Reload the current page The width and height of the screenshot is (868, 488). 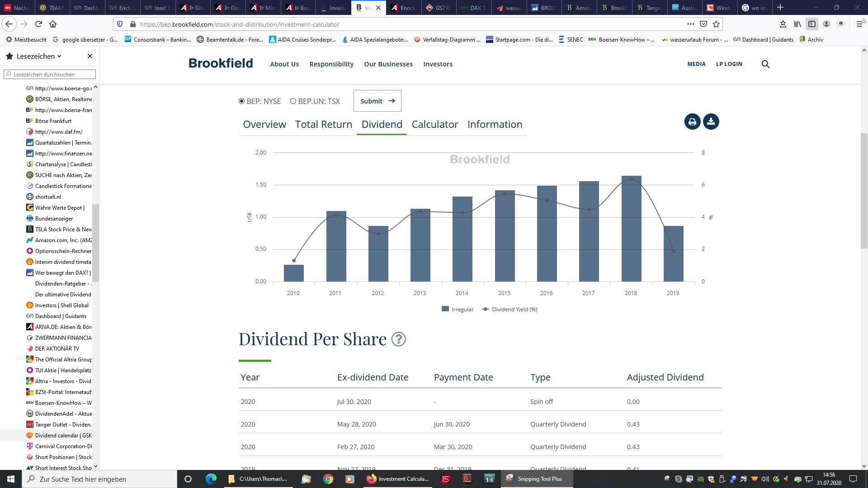(38, 24)
